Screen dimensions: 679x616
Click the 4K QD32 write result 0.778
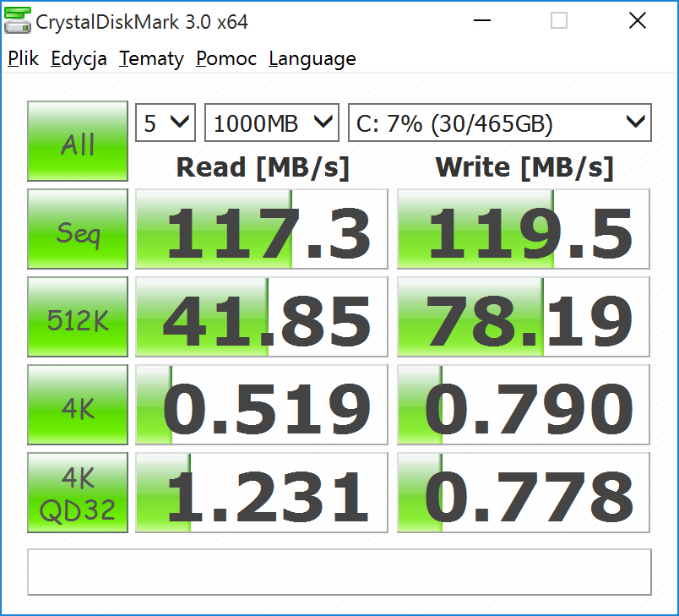click(524, 493)
